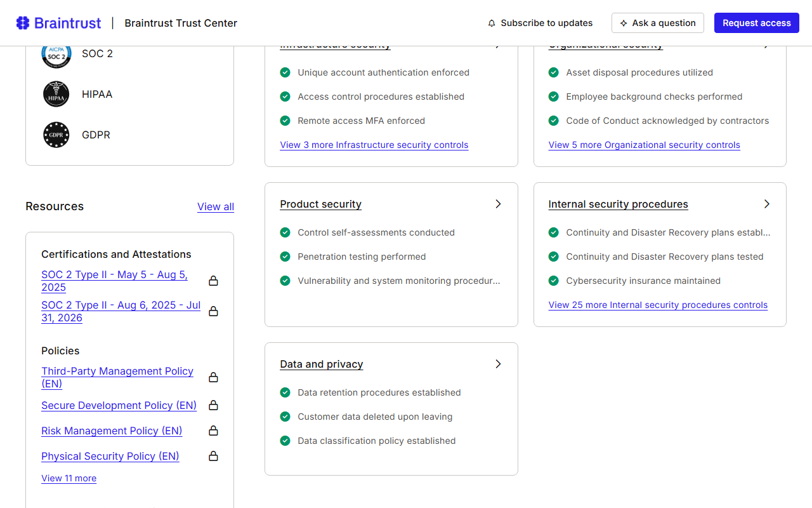This screenshot has width=812, height=508.
Task: Click lock icon beside SOC 2 May 5 report
Action: point(214,281)
